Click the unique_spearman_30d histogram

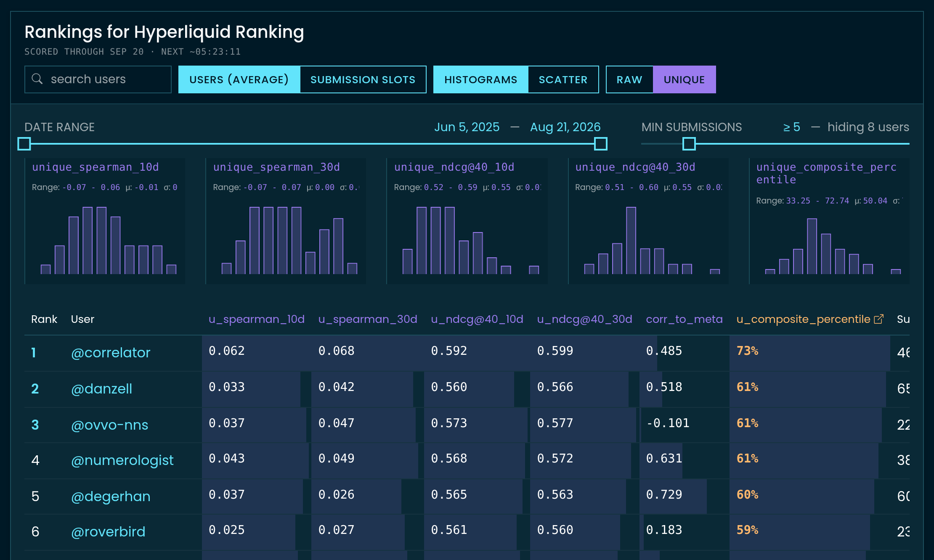tap(286, 221)
